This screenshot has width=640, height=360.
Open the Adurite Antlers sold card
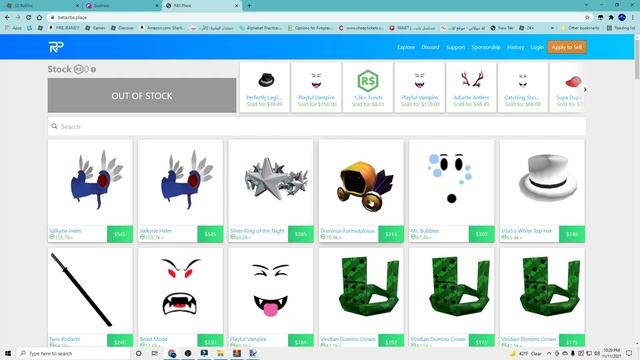pos(471,87)
